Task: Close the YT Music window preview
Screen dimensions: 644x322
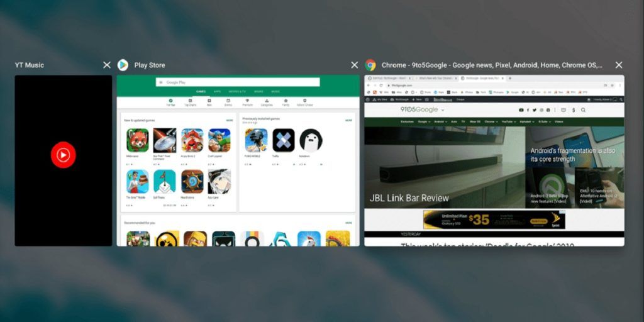Action: 106,65
